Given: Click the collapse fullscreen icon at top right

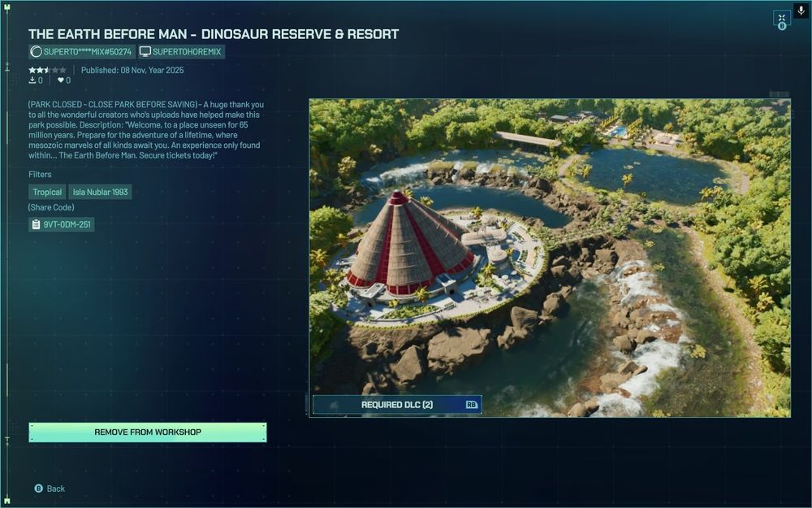Looking at the screenshot, I should [781, 19].
